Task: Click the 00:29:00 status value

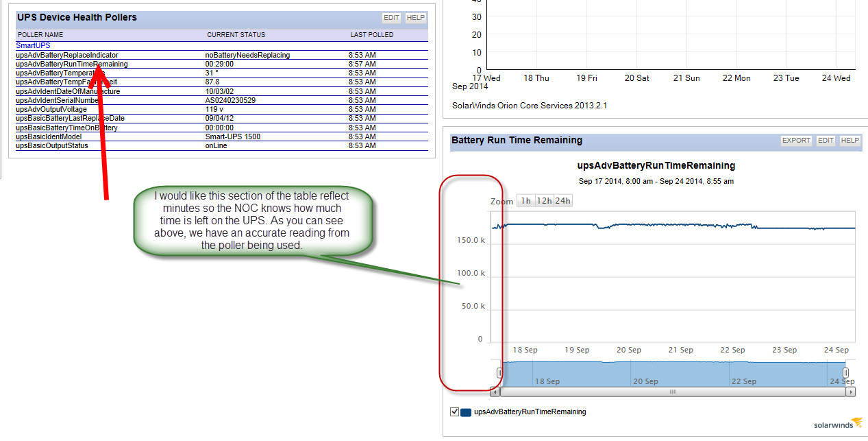Action: (219, 64)
